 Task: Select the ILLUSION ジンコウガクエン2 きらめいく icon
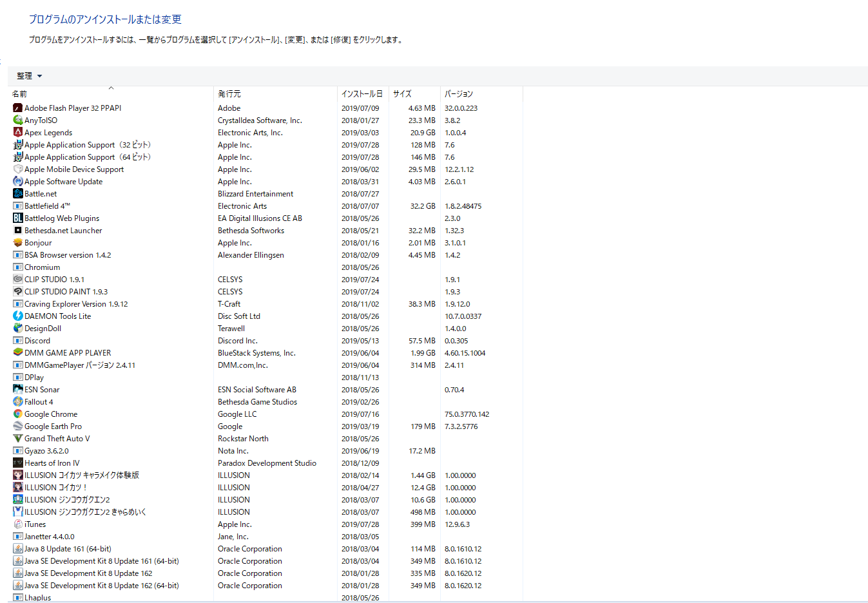18,512
